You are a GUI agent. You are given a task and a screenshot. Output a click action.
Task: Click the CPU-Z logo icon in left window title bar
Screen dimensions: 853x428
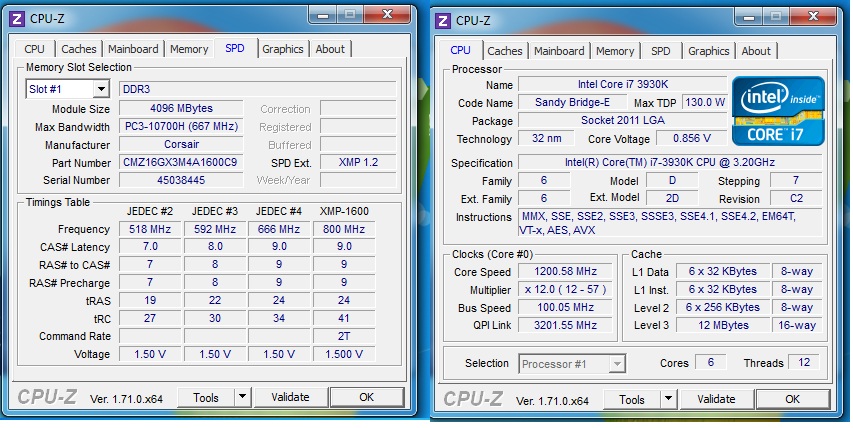pos(17,20)
